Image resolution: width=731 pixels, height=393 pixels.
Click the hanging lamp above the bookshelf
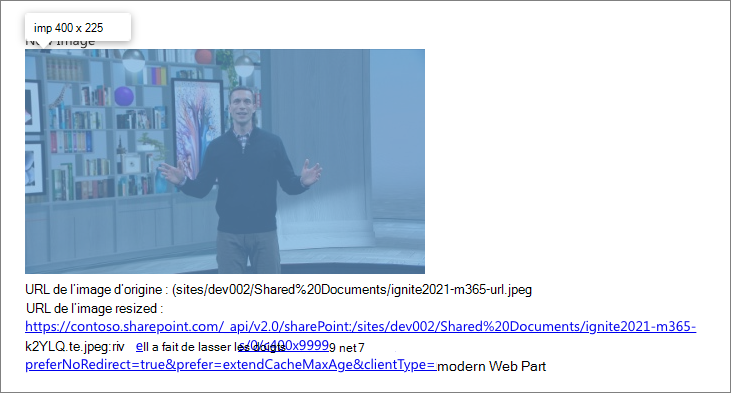pos(133,60)
